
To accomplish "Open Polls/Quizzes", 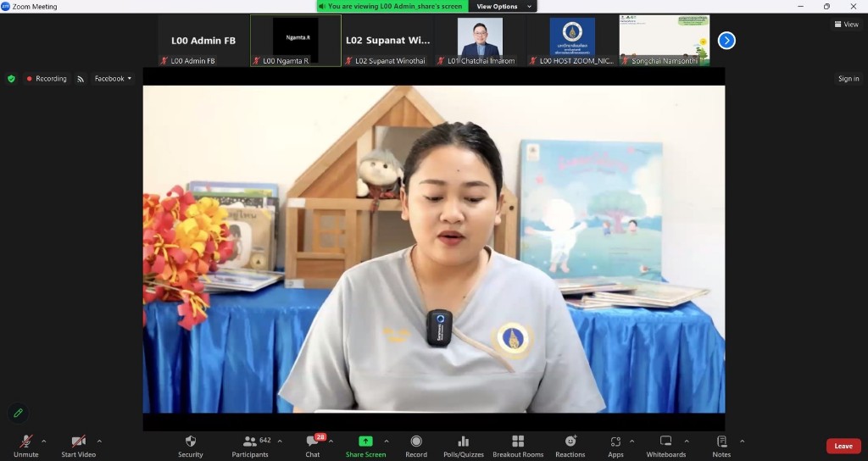I will [x=464, y=446].
